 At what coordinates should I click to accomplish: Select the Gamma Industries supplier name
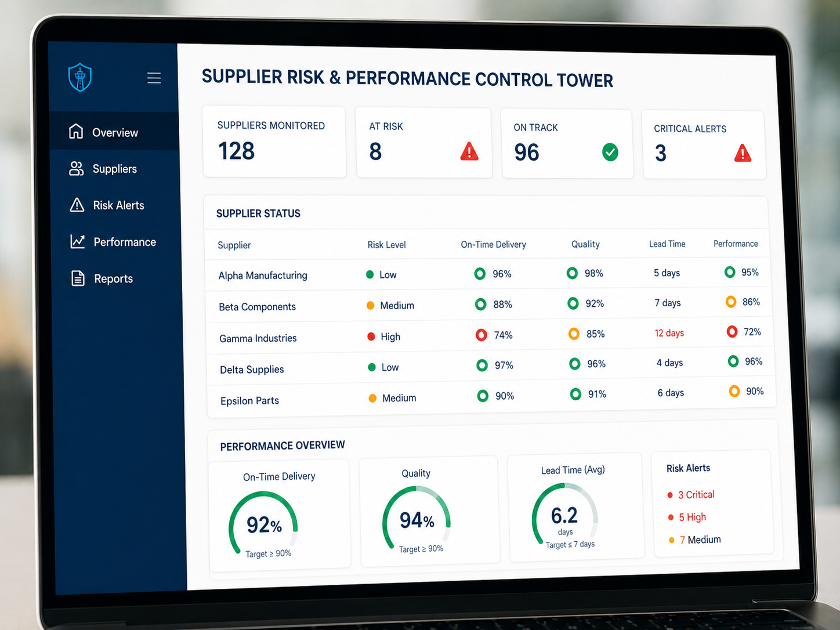point(258,338)
